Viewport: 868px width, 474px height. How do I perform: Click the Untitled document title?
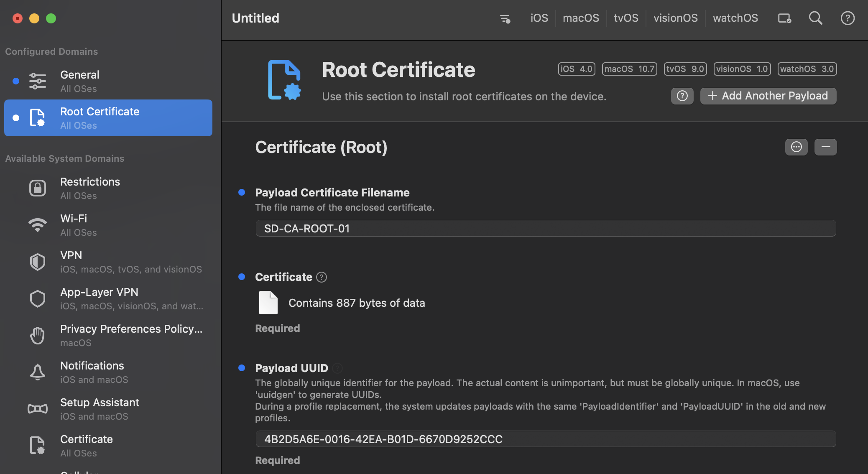(x=255, y=18)
